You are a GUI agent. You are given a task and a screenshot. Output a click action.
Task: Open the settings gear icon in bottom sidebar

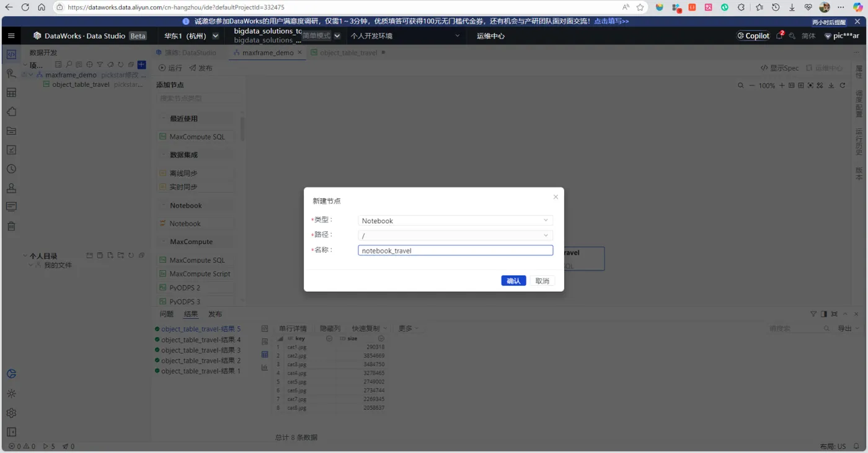coord(11,413)
